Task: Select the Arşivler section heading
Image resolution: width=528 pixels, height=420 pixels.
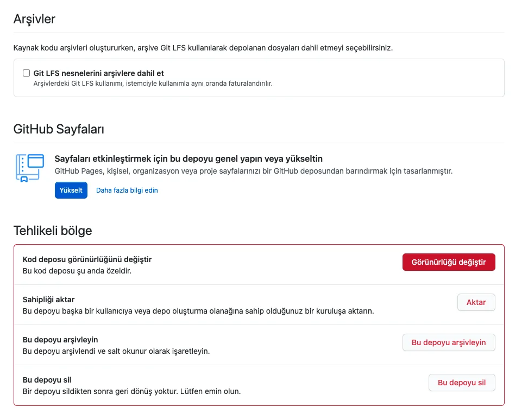Action: (34, 20)
